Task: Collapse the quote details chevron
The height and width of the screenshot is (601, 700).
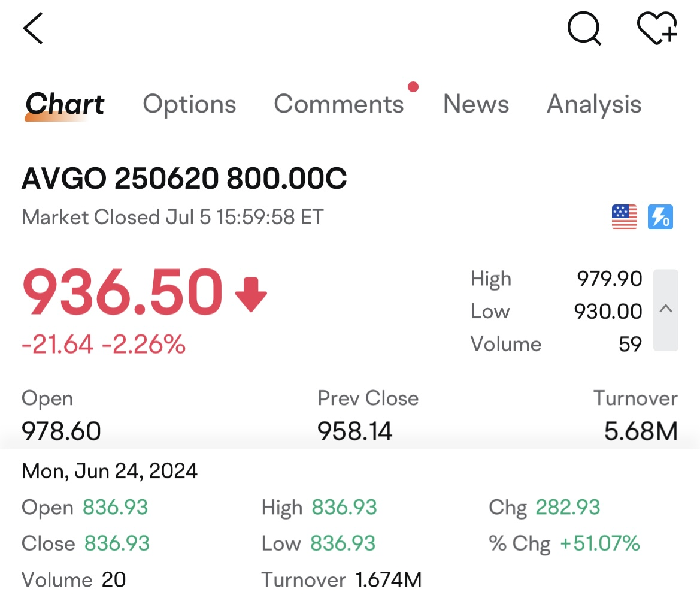Action: coord(666,310)
